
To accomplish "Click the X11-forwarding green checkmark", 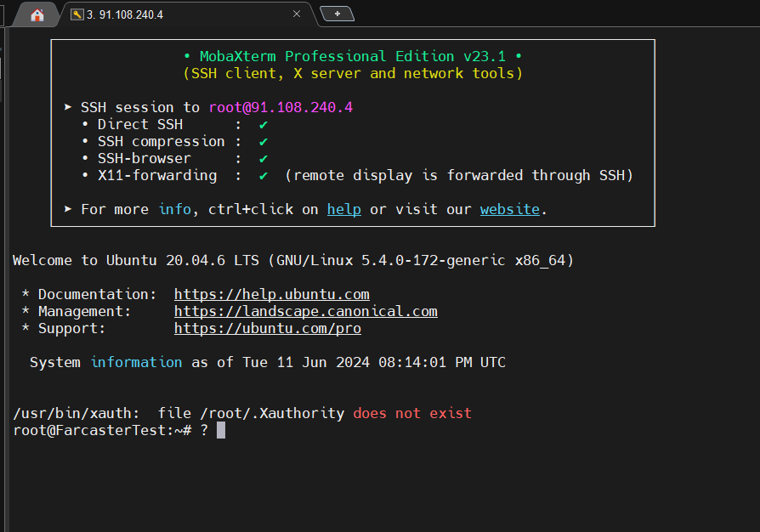I will pyautogui.click(x=264, y=176).
